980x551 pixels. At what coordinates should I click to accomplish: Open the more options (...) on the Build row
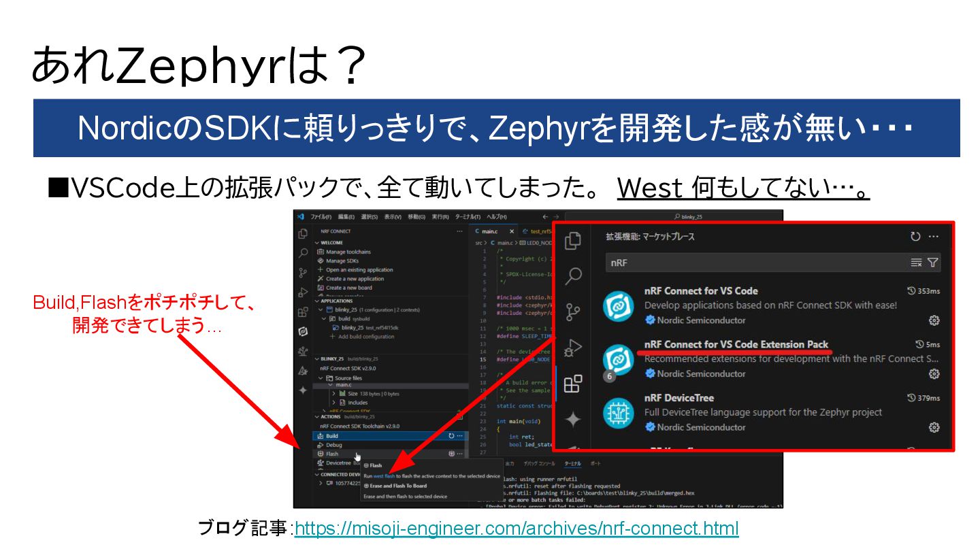pyautogui.click(x=459, y=436)
